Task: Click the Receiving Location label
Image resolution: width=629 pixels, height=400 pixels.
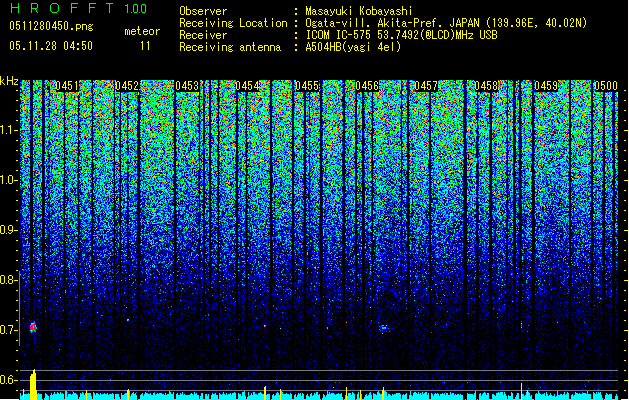Action: (233, 23)
